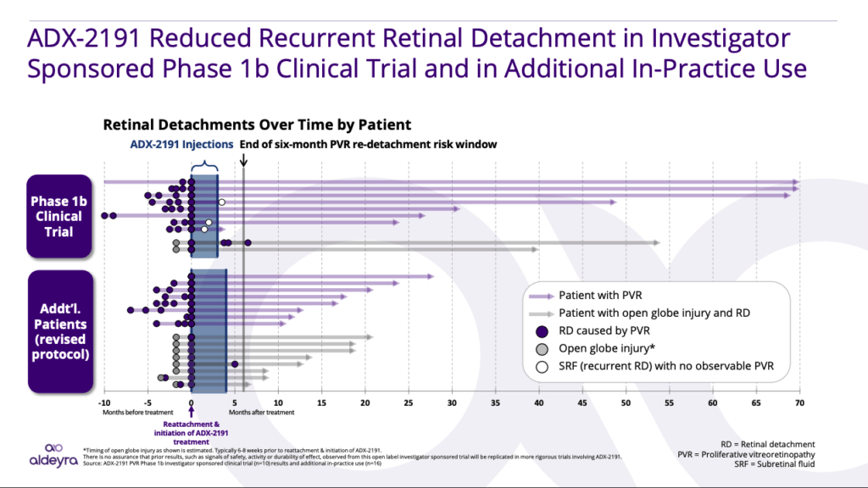
Task: Click the 'ADX-2191 Injections' label
Action: (181, 144)
